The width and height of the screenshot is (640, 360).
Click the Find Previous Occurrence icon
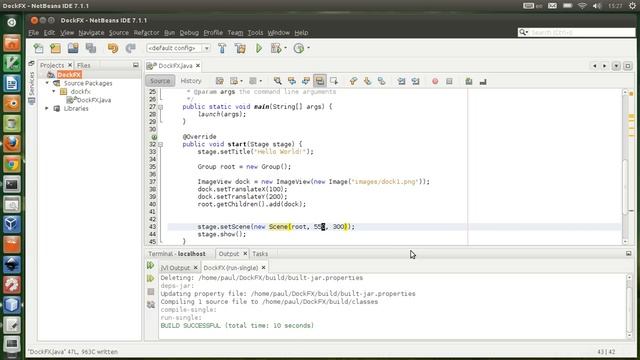coord(291,81)
